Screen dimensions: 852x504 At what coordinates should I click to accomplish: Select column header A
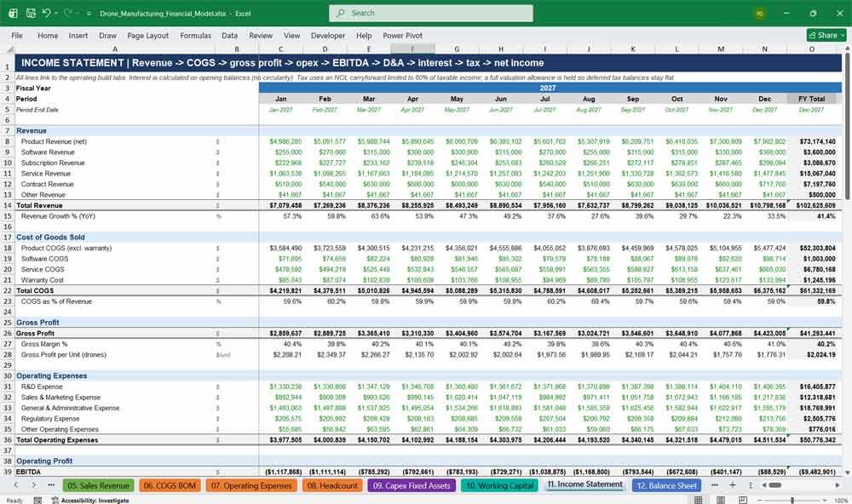pyautogui.click(x=115, y=49)
